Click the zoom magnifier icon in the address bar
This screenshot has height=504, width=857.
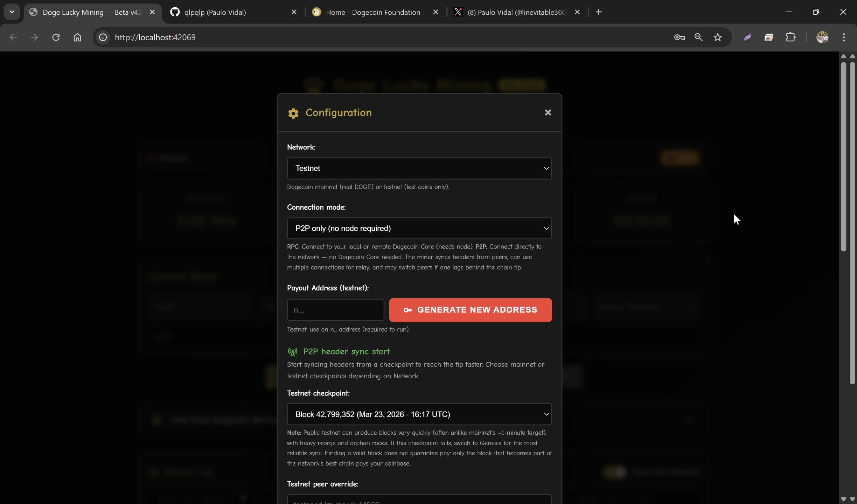[x=698, y=37]
